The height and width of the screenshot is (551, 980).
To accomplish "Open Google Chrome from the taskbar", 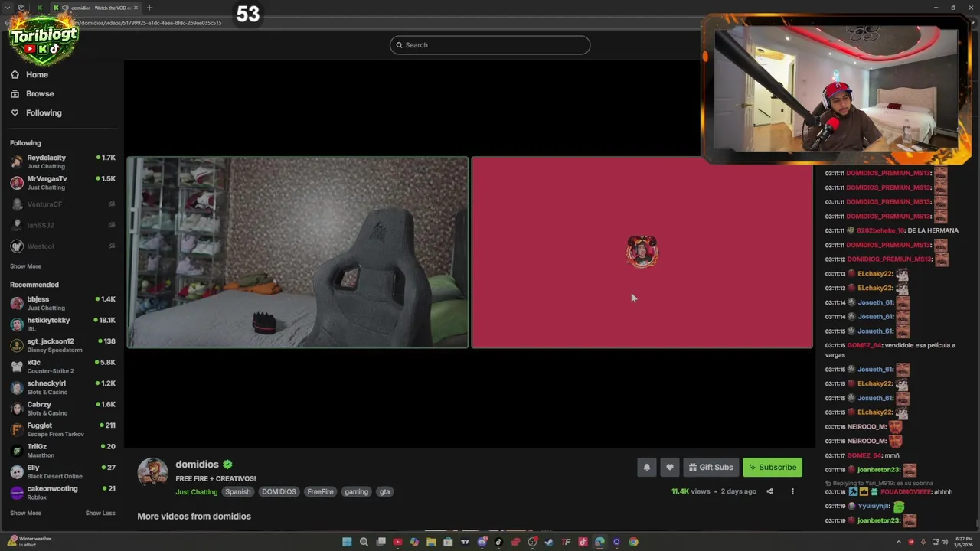I will [633, 542].
